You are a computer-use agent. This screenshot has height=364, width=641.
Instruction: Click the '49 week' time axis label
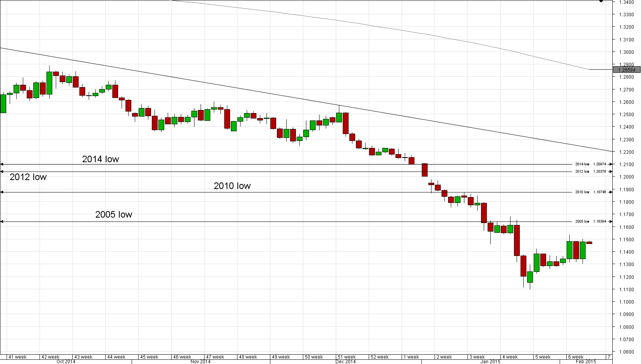tap(281, 357)
